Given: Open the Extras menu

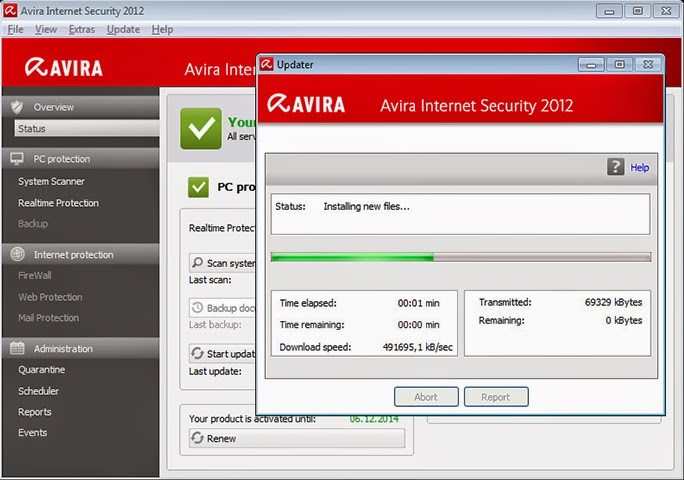Looking at the screenshot, I should (82, 29).
